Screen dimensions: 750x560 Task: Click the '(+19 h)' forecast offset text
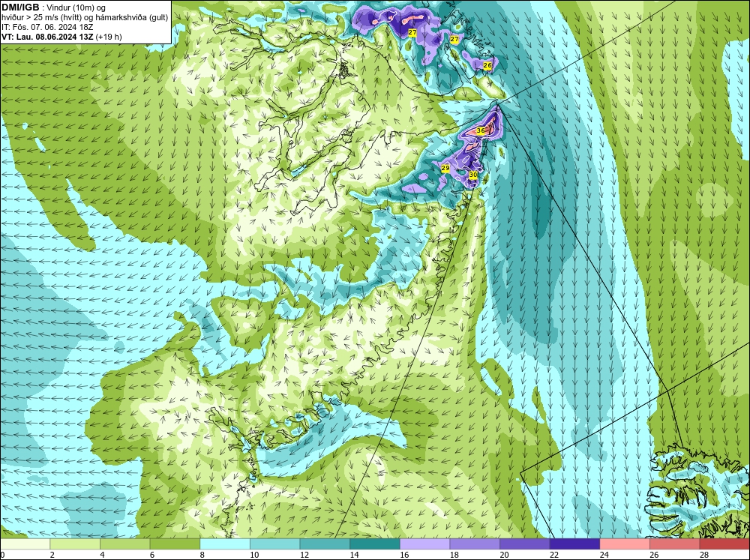(109, 37)
